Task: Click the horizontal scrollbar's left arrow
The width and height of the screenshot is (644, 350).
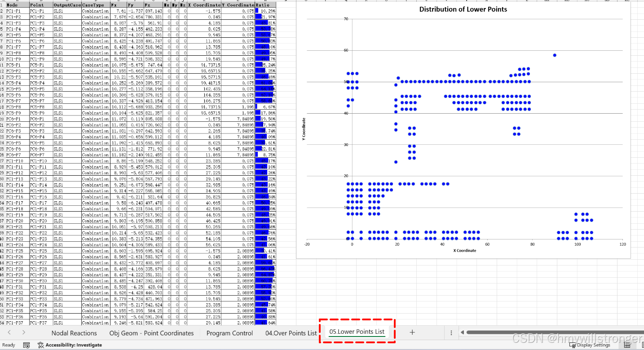Action: tap(463, 332)
